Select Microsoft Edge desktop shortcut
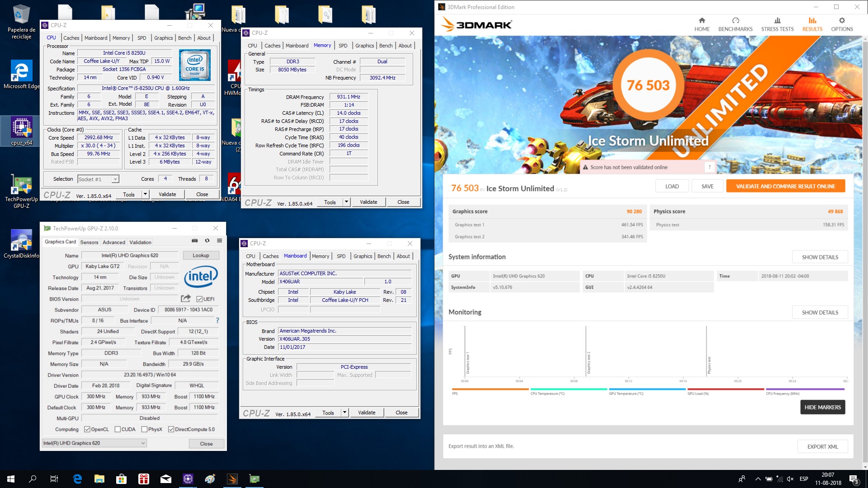This screenshot has width=868, height=488. click(x=21, y=75)
